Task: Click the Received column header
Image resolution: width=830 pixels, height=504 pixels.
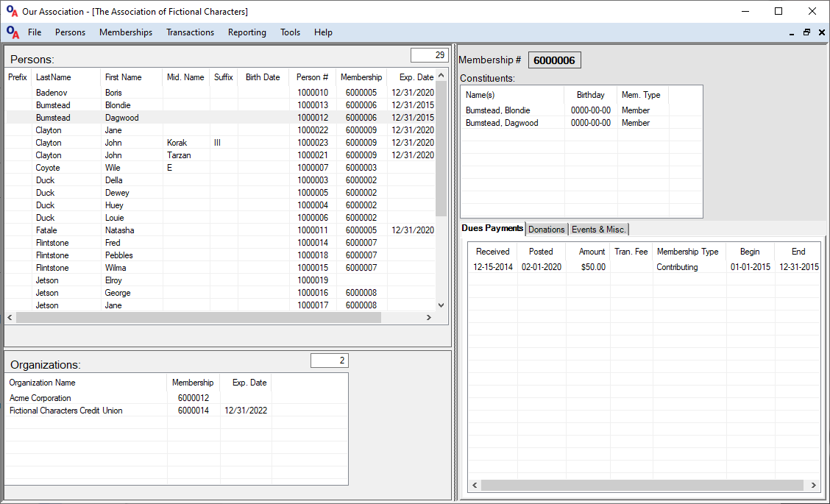Action: coord(493,252)
